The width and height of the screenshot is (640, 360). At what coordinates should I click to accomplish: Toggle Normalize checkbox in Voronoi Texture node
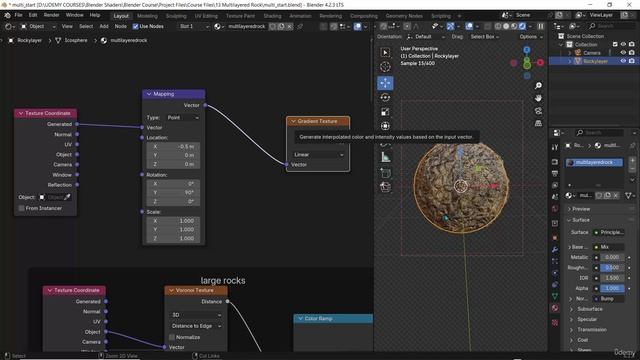[172, 337]
